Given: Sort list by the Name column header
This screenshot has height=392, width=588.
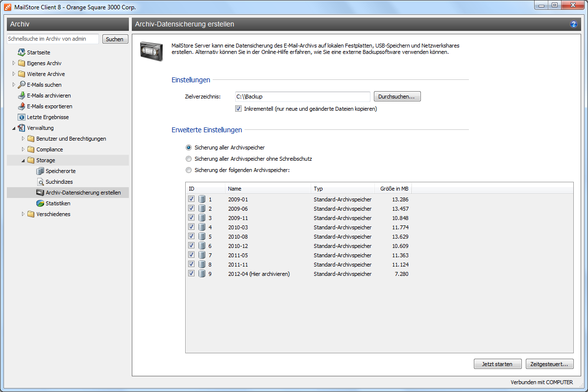Looking at the screenshot, I should 268,189.
